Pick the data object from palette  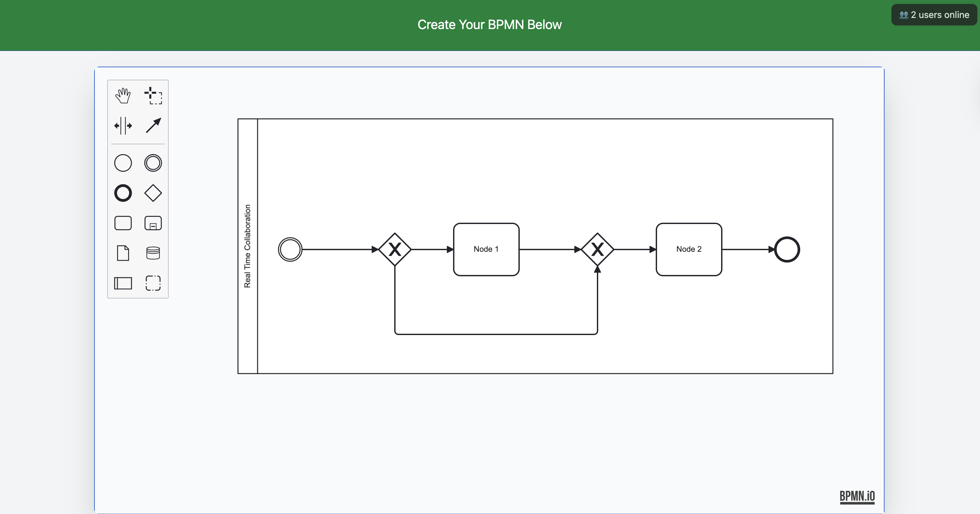(x=123, y=253)
